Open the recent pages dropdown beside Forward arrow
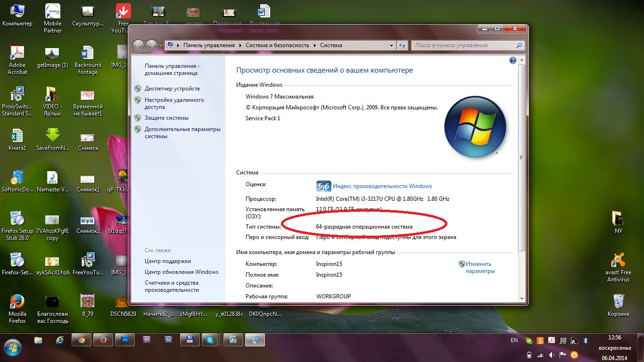The height and width of the screenshot is (362, 644). [161, 46]
